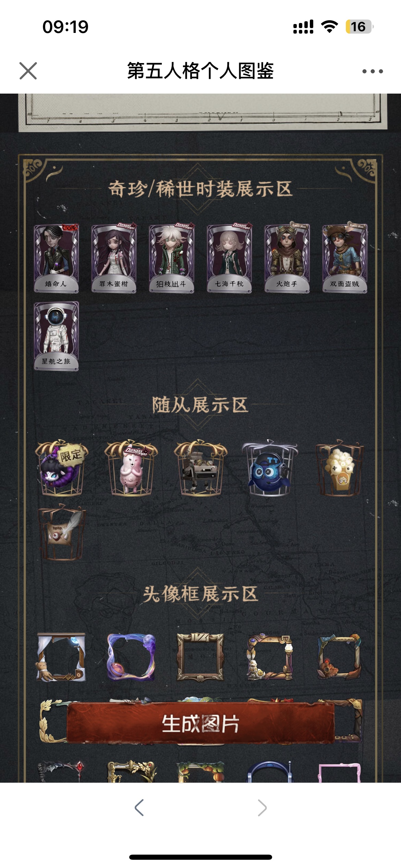Viewport: 401px width, 868px height.
Task: Go back with the left chevron
Action: tap(139, 808)
